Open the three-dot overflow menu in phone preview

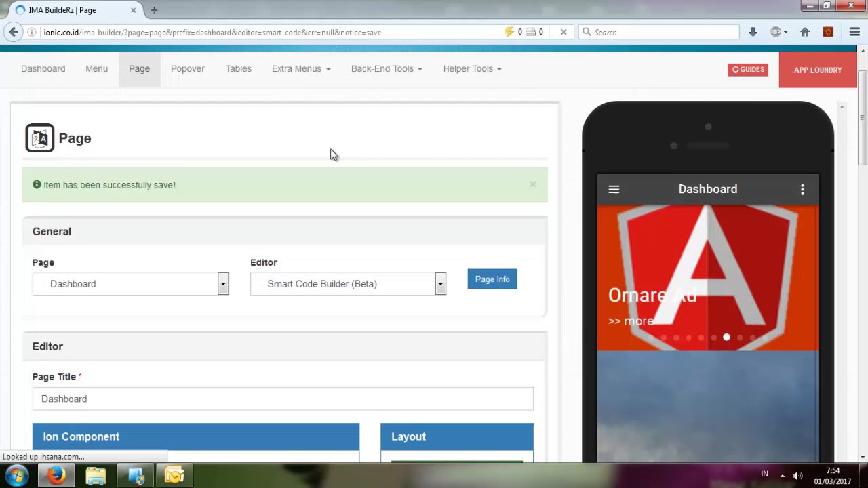802,190
